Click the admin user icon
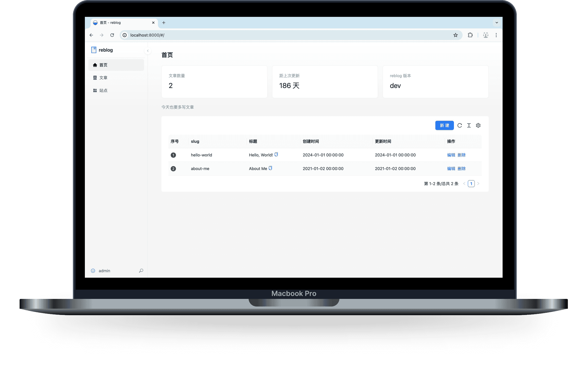Viewport: 588px width, 369px height. 93,271
